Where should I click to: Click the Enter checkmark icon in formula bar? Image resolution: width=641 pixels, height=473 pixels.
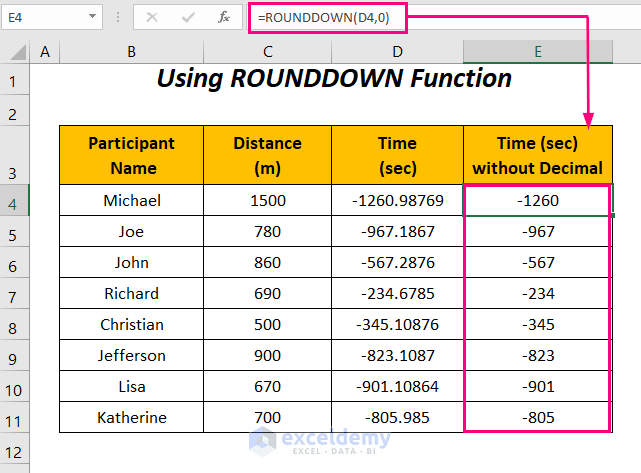[x=188, y=17]
